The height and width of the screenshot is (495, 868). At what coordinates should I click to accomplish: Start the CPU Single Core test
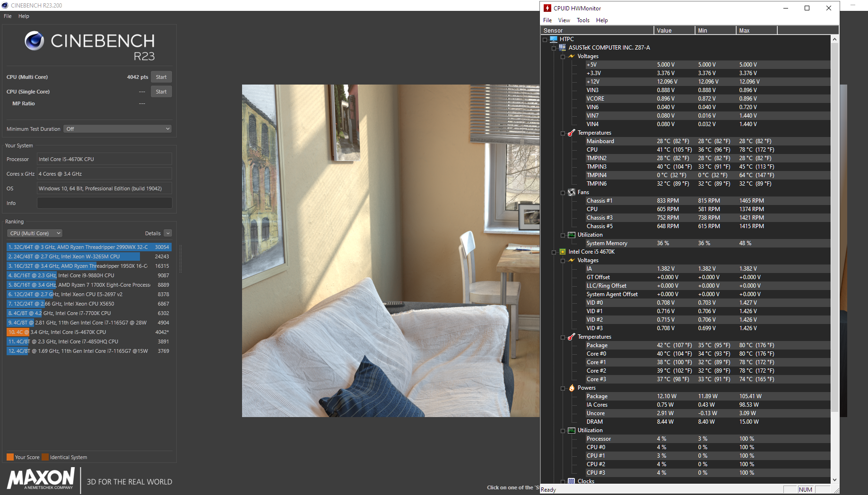161,92
